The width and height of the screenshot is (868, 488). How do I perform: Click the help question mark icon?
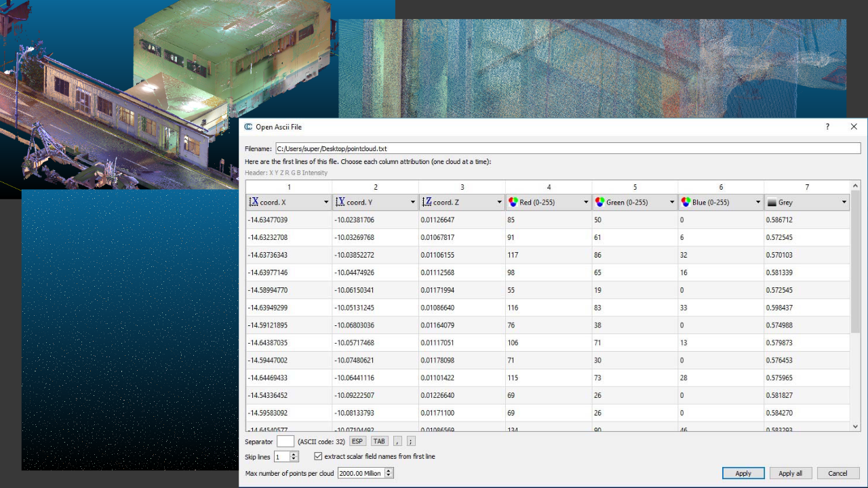coord(827,127)
